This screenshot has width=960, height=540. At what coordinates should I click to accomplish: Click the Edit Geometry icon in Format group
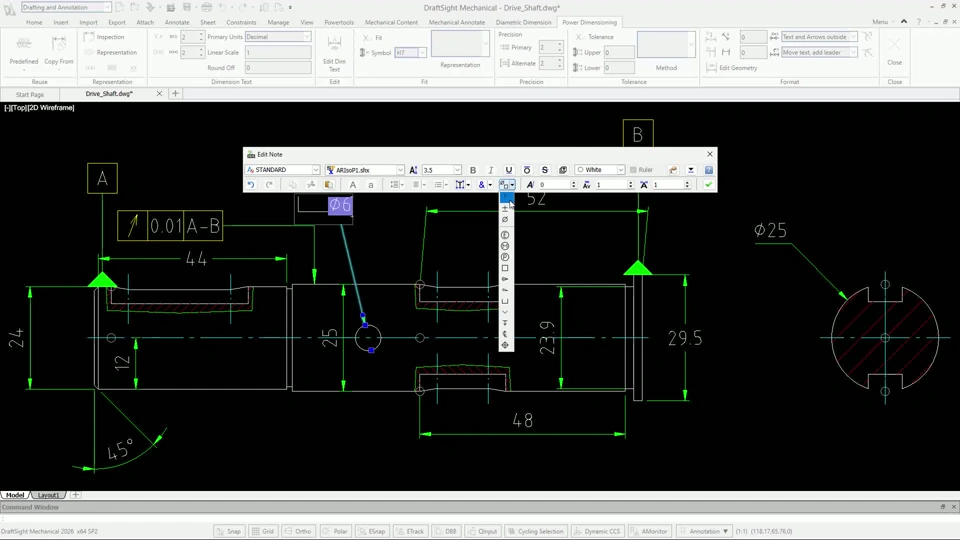click(x=711, y=68)
